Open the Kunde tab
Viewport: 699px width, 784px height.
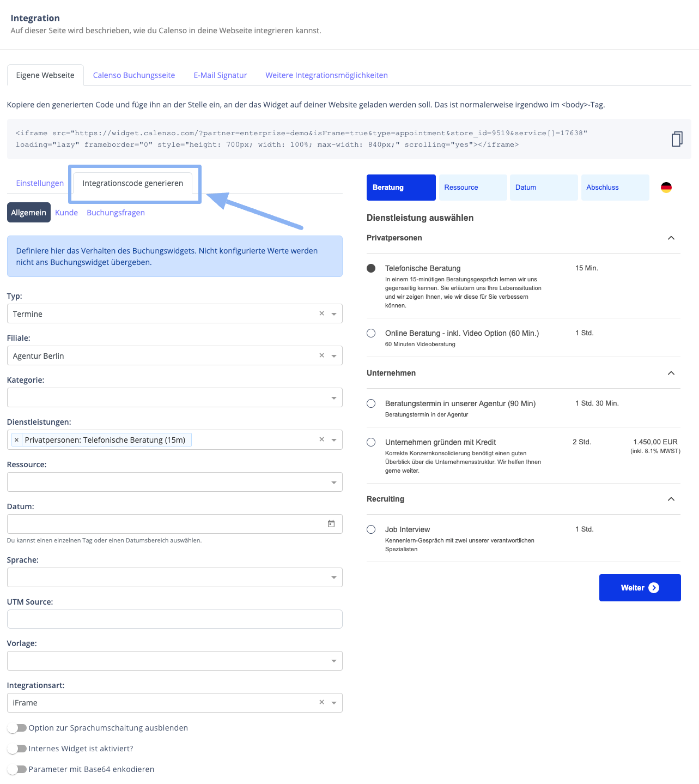[66, 212]
